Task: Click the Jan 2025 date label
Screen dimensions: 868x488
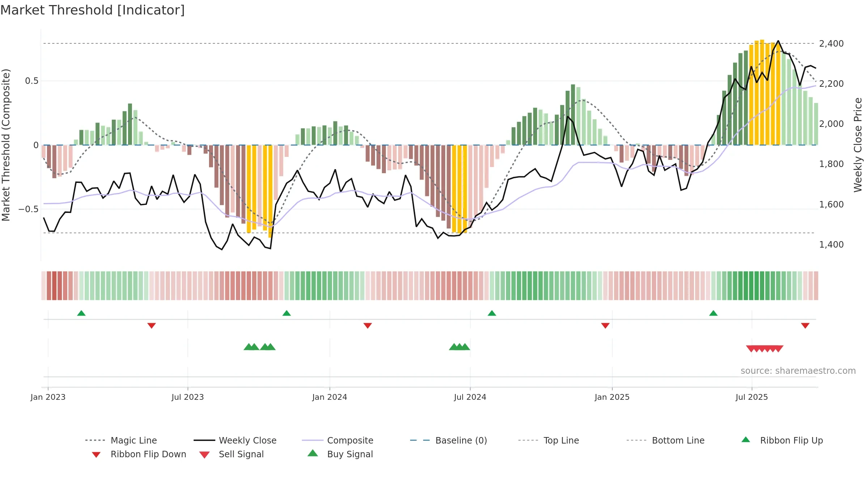Action: click(x=612, y=397)
